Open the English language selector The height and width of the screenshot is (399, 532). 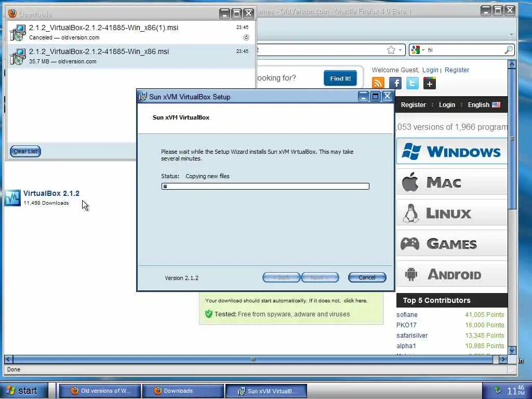pos(484,105)
